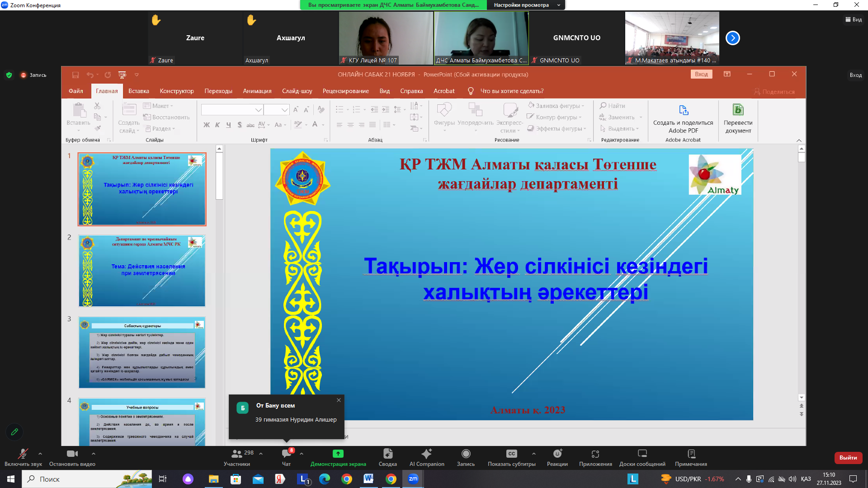Viewport: 868px width, 488px height.
Task: Select slide 3 thumbnail Сабақтың сұрақтары
Action: [x=142, y=352]
